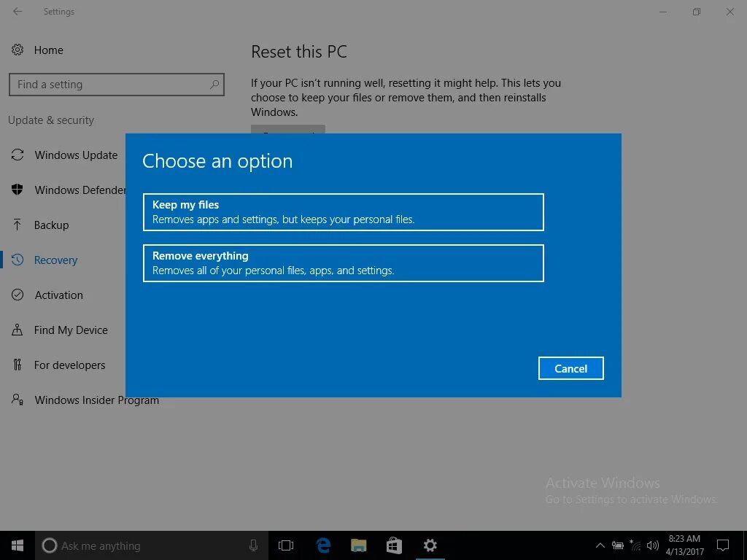The image size is (747, 560).
Task: Open the Store from taskbar
Action: [394, 545]
